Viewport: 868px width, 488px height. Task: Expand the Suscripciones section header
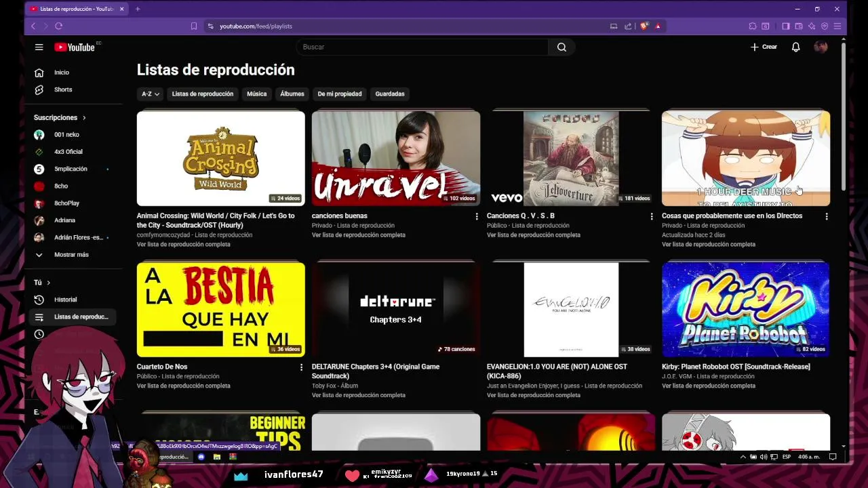pos(60,118)
